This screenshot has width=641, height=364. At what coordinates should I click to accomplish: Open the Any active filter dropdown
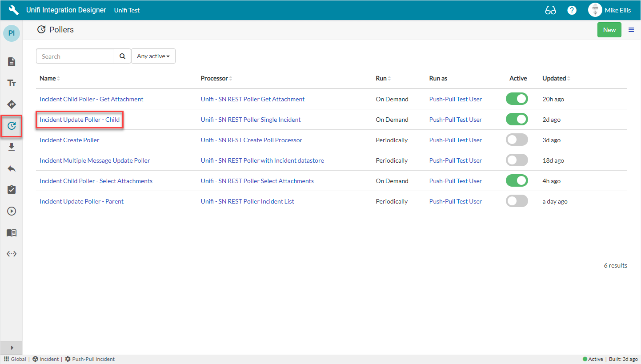point(153,56)
